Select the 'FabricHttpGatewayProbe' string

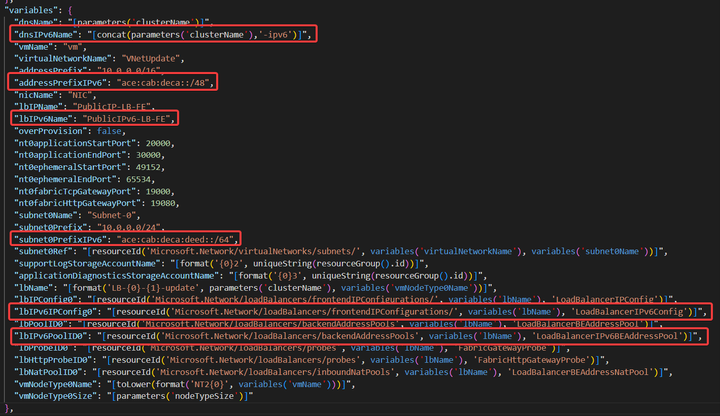(532, 360)
